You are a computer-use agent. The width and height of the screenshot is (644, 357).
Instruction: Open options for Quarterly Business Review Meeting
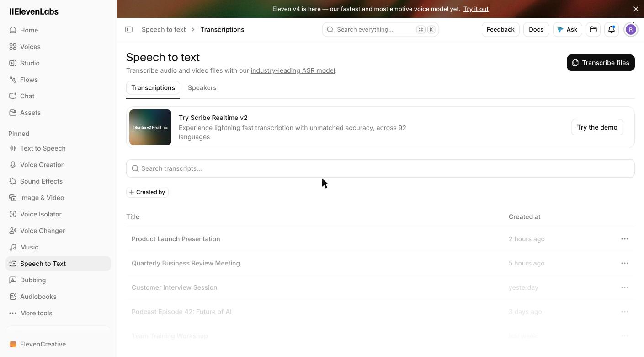[624, 263]
